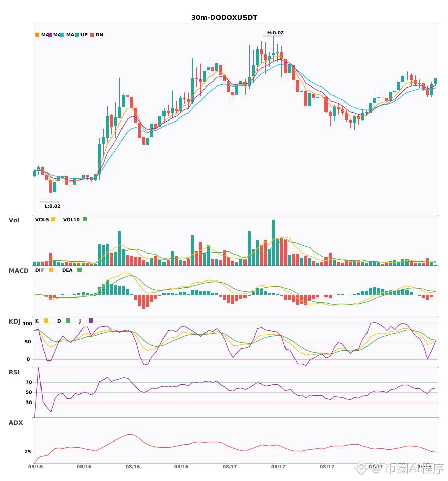Click the RSI panel label
This screenshot has width=448, height=481.
pos(14,372)
